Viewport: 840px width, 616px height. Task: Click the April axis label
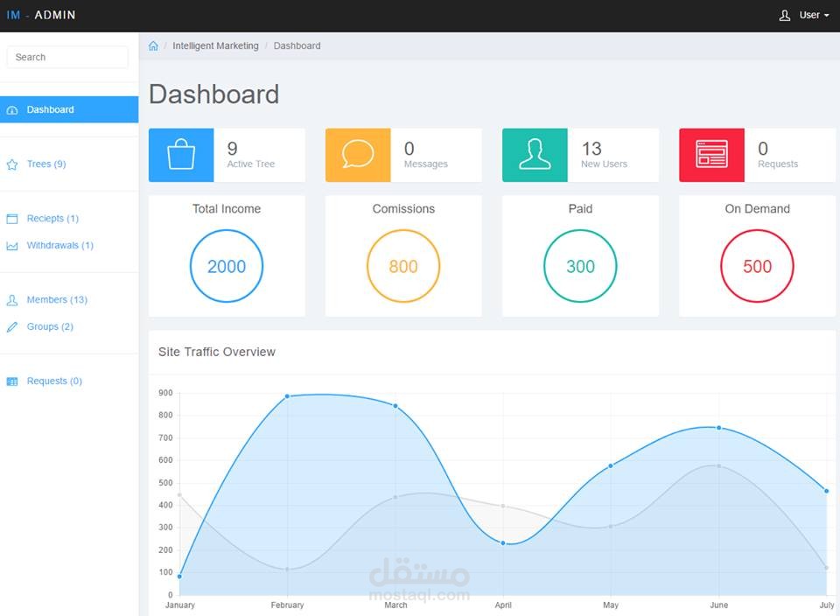pyautogui.click(x=503, y=605)
